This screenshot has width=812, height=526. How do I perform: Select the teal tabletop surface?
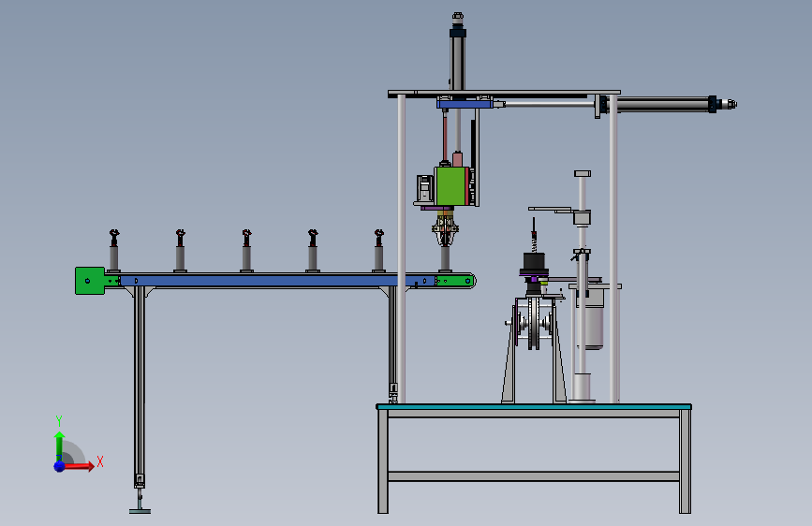534,407
